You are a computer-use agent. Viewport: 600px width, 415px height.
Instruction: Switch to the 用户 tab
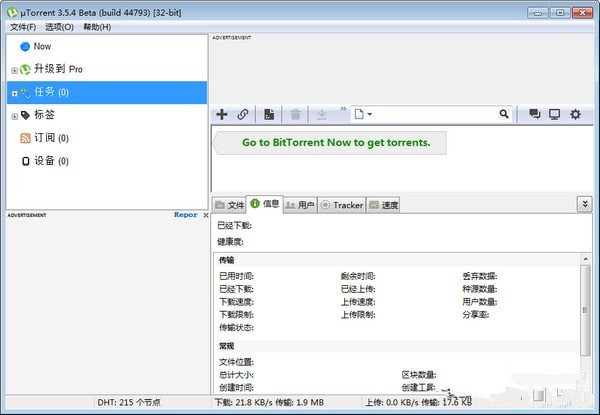tap(300, 205)
